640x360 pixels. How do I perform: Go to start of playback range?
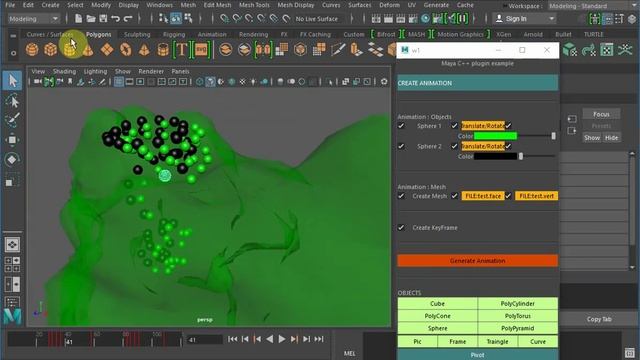pyautogui.click(x=233, y=339)
